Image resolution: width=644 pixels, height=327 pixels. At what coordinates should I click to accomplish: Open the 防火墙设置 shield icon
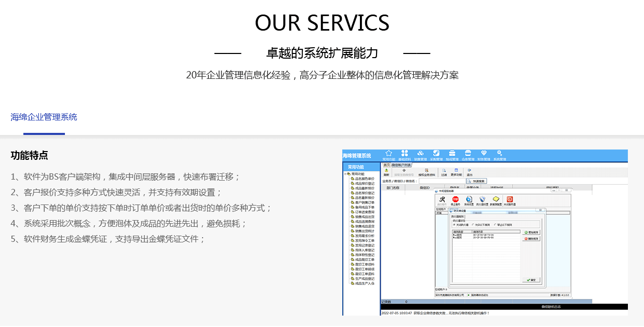click(482, 201)
